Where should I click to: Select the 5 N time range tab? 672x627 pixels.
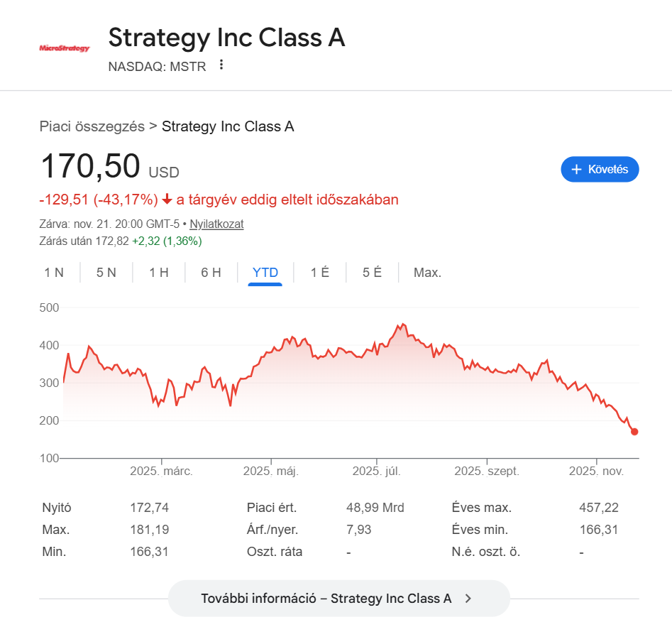click(106, 273)
